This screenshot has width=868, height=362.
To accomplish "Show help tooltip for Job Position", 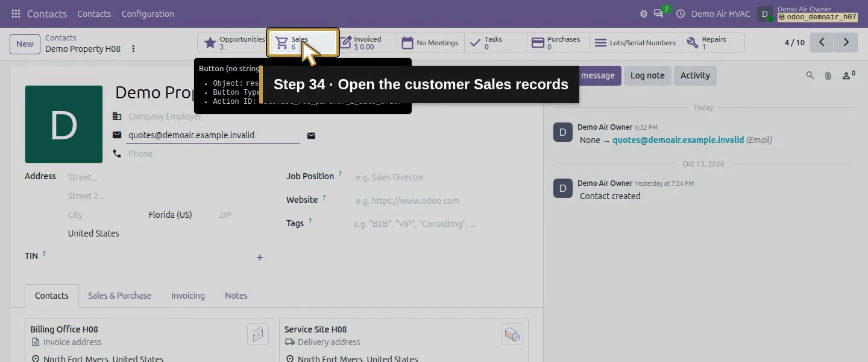I will (340, 174).
